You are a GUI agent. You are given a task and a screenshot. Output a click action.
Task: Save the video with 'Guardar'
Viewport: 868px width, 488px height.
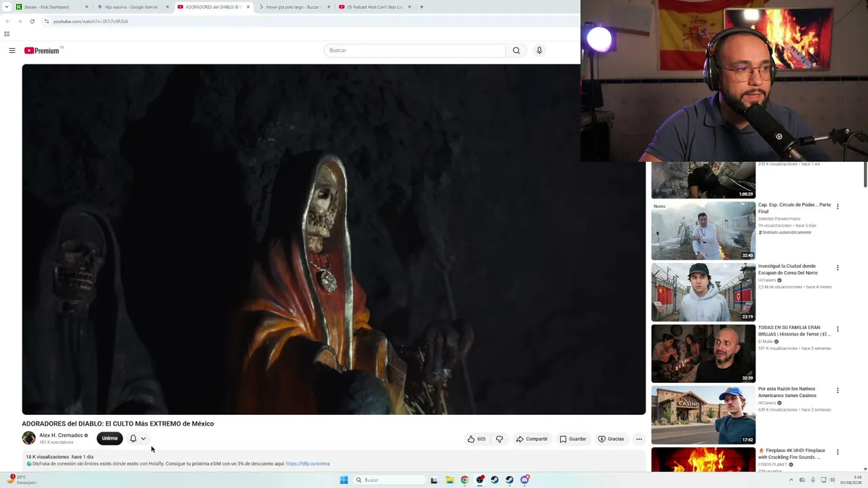click(x=573, y=439)
